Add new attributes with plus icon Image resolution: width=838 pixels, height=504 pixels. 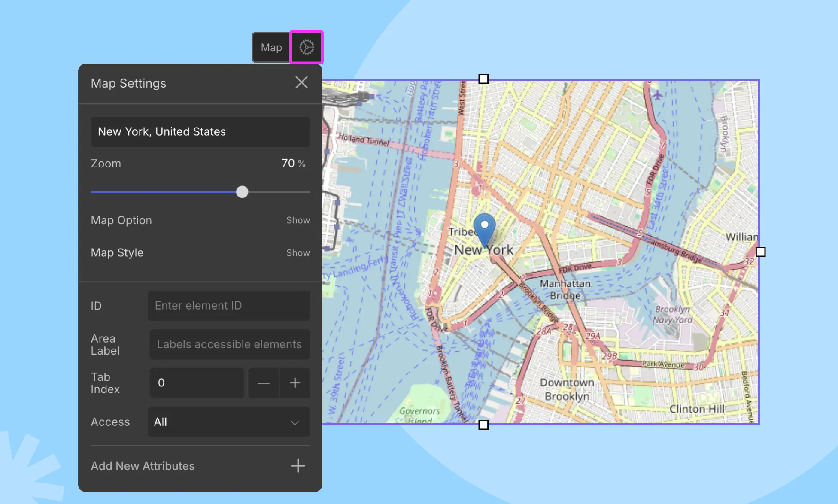pos(298,466)
